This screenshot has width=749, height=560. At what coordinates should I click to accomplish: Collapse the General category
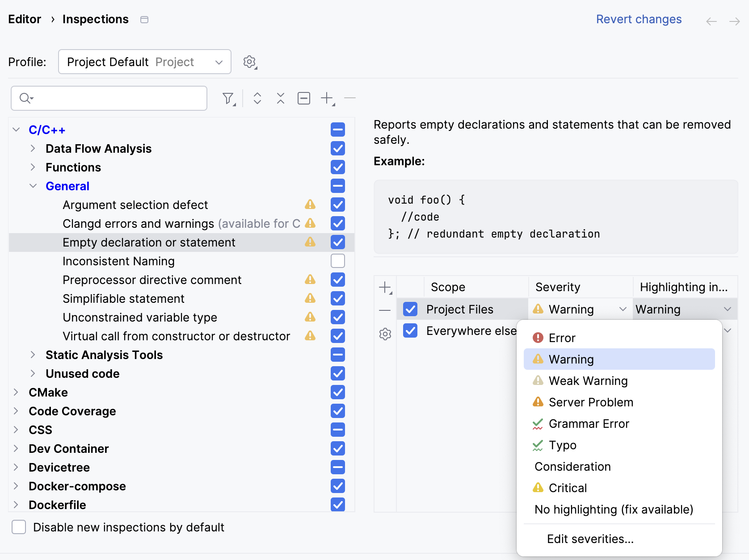33,186
